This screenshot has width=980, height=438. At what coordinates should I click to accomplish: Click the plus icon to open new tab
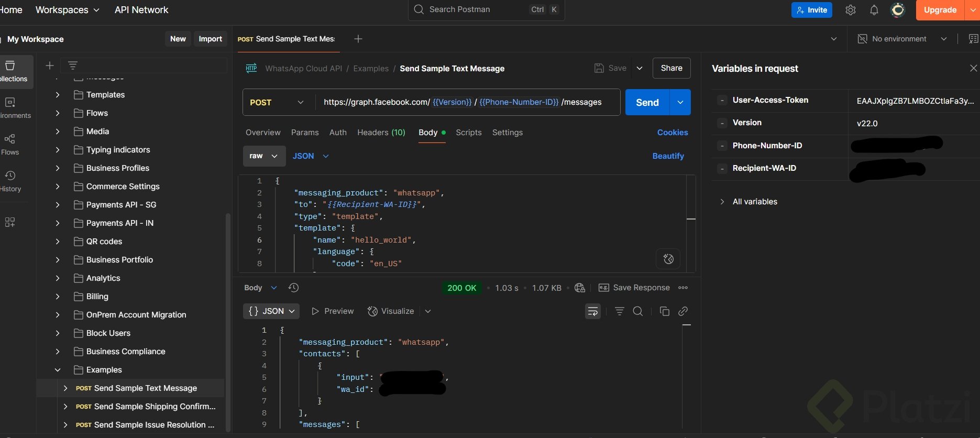coord(358,39)
